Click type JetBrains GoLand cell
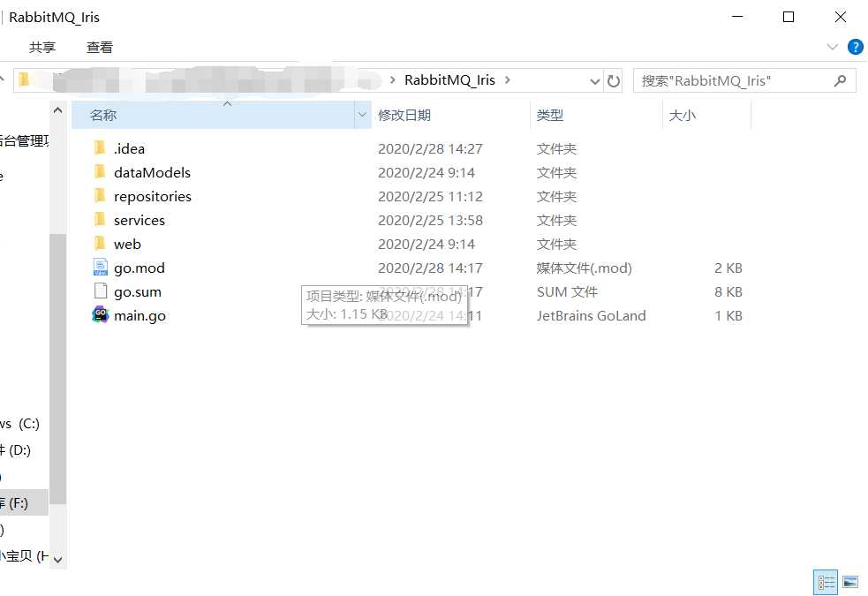This screenshot has height=596, width=868. pos(592,316)
